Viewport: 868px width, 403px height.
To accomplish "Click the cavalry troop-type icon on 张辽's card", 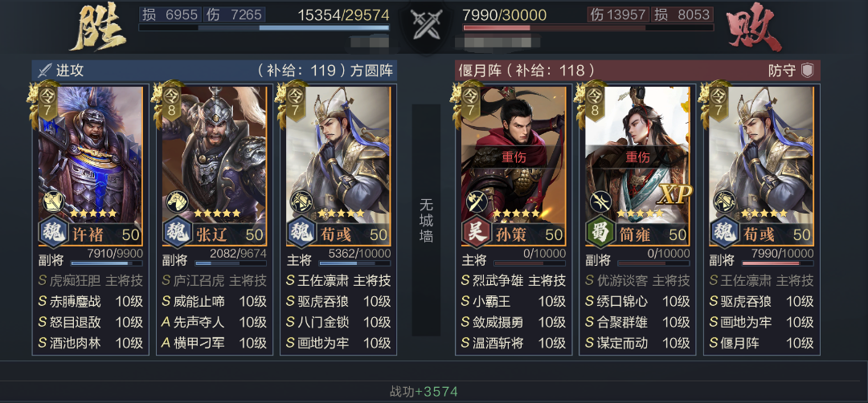I will point(178,201).
